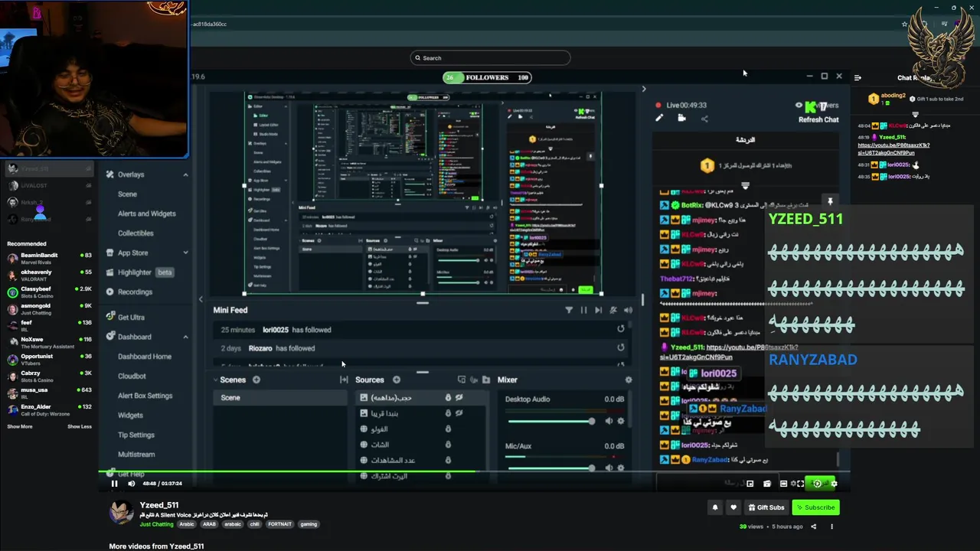This screenshot has width=980, height=551.
Task: Click the share icon beside Live timer
Action: (x=704, y=118)
